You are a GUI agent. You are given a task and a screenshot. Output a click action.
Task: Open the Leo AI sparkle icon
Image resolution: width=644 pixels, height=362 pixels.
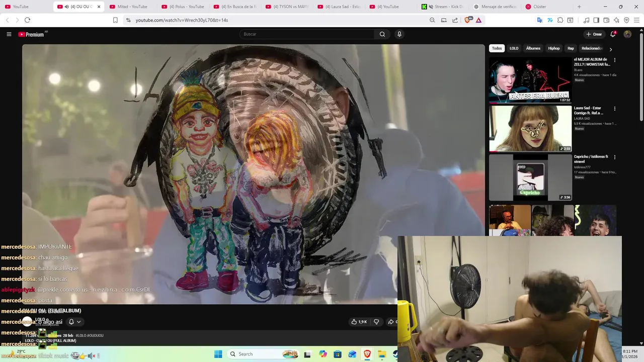coord(616,20)
